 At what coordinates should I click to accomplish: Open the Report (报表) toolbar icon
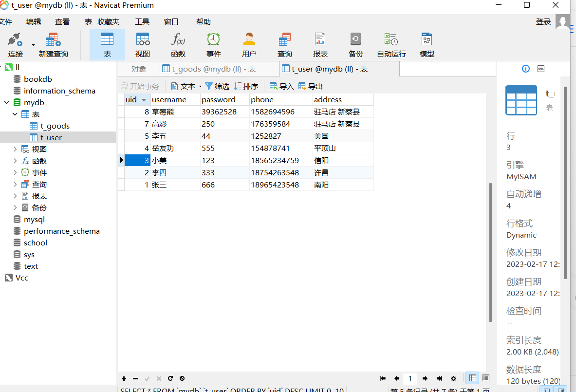(x=320, y=45)
